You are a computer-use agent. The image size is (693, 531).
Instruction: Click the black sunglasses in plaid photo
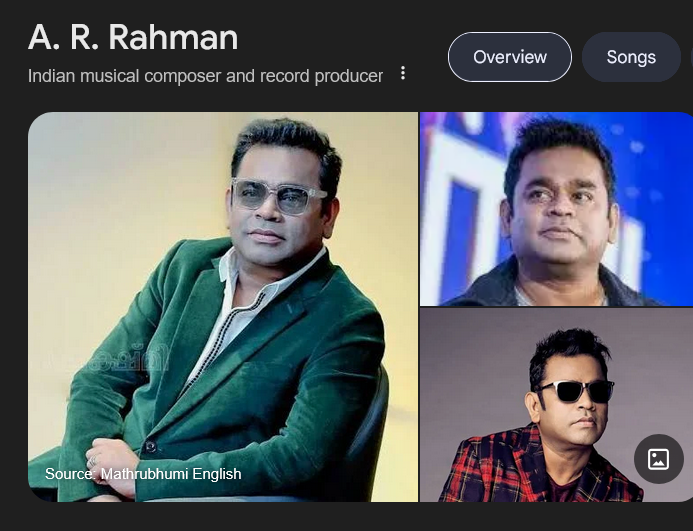click(576, 391)
